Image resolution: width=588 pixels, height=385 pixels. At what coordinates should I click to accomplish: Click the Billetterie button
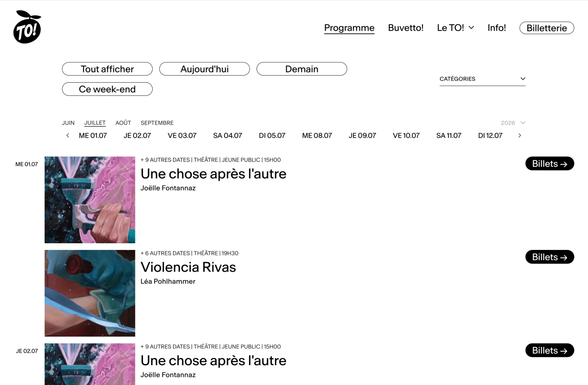pos(546,28)
